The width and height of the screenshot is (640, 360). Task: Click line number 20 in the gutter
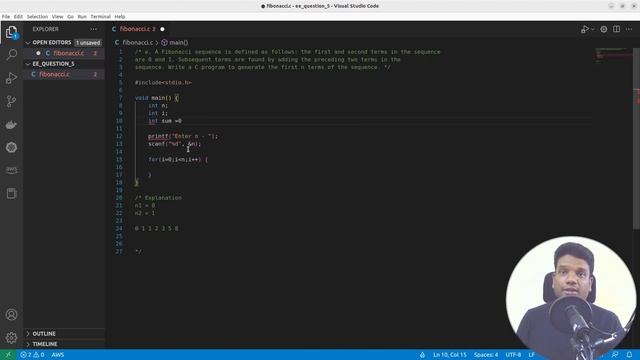[119, 198]
